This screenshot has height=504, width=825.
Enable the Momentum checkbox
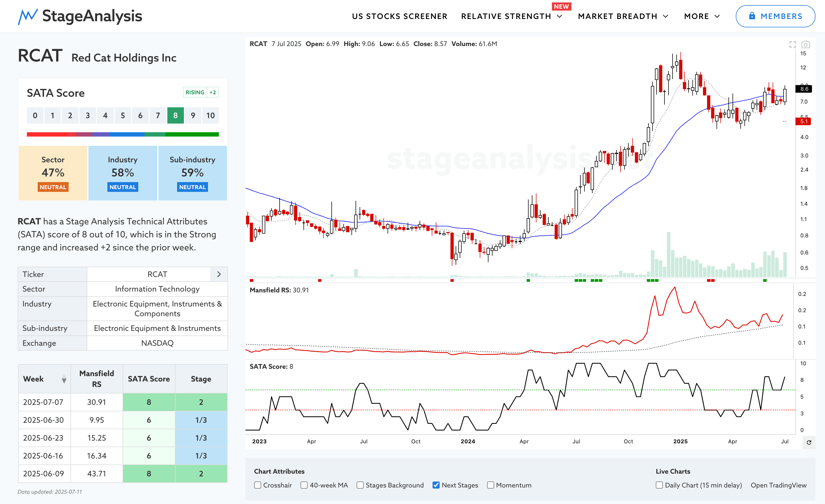491,485
